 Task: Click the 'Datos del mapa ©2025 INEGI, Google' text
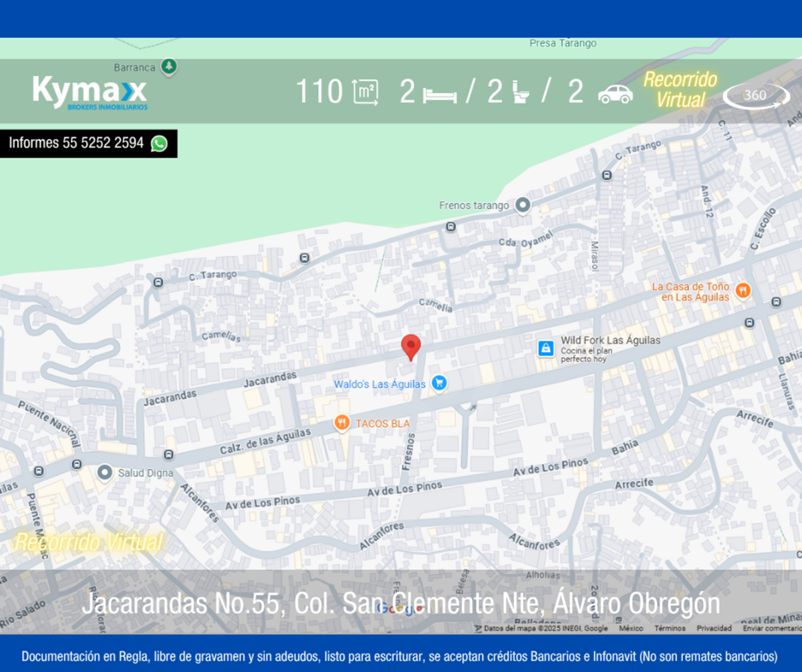click(x=545, y=628)
